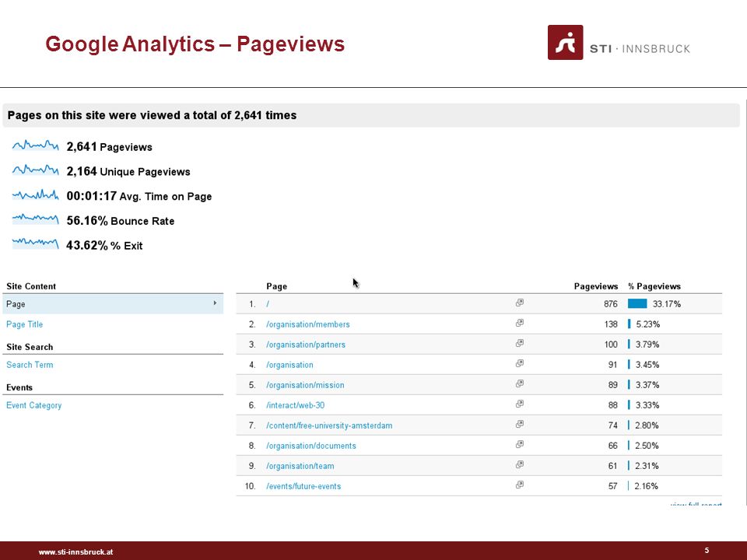This screenshot has height=560, width=747.
Task: Click the 876 pageviews value
Action: (x=611, y=304)
